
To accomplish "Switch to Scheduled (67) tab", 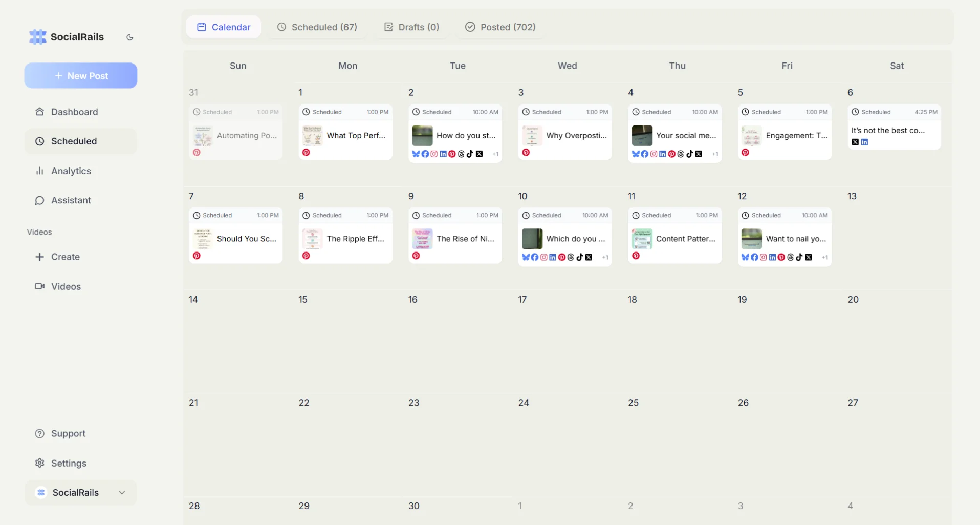I will [317, 27].
